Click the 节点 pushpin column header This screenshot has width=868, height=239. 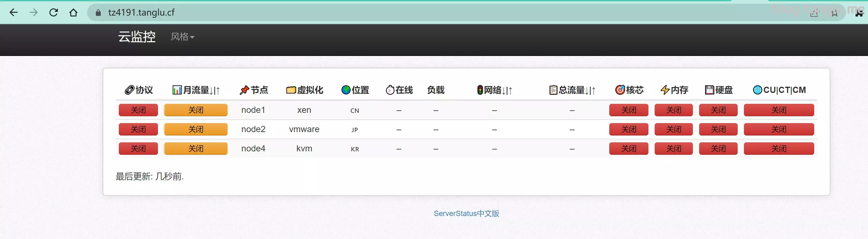[254, 90]
